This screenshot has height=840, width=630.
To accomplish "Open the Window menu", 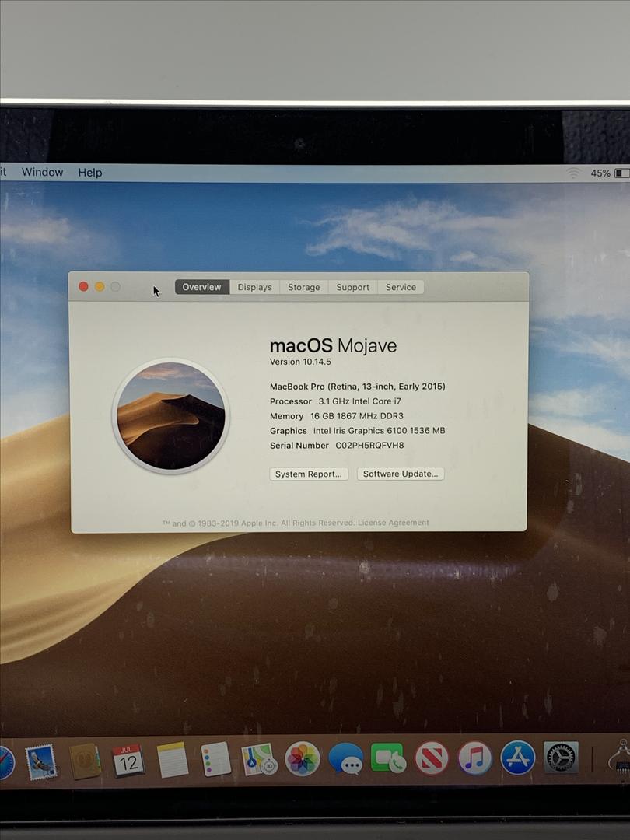I will tap(42, 172).
